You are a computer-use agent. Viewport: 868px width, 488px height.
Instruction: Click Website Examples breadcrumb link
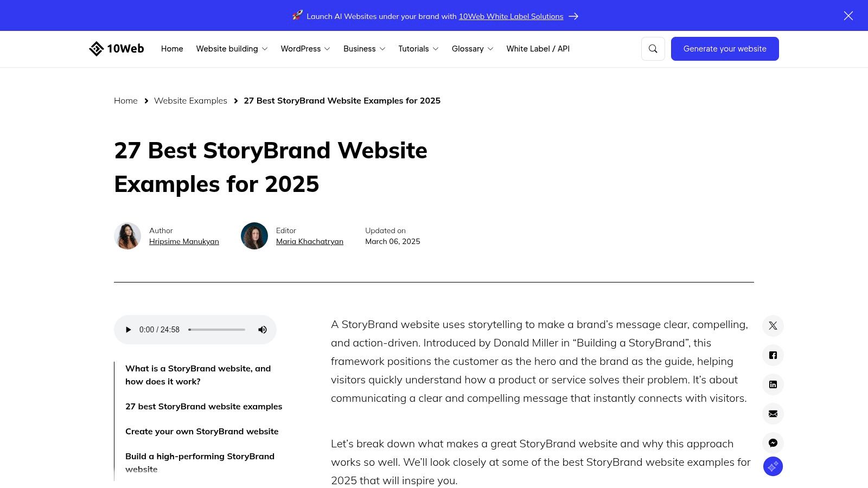point(190,101)
